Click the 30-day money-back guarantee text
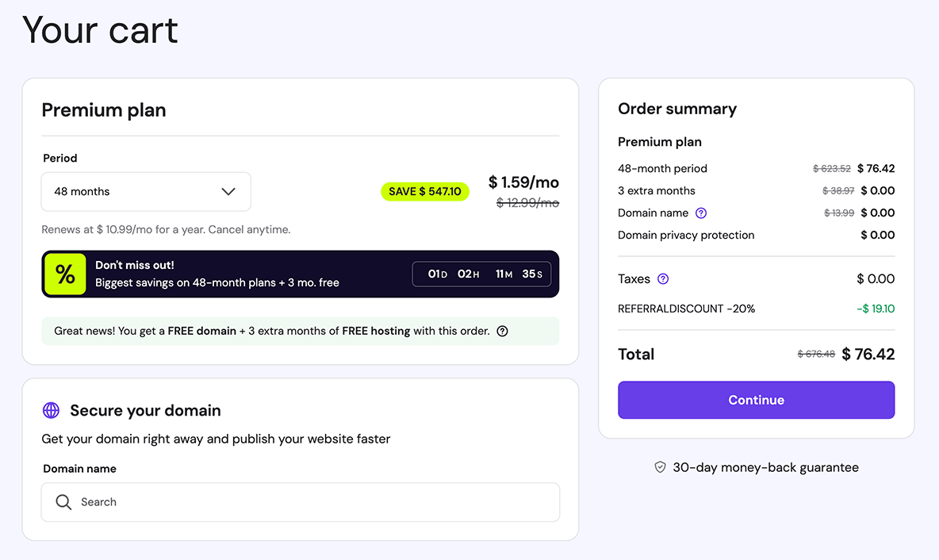939x560 pixels. [x=765, y=467]
